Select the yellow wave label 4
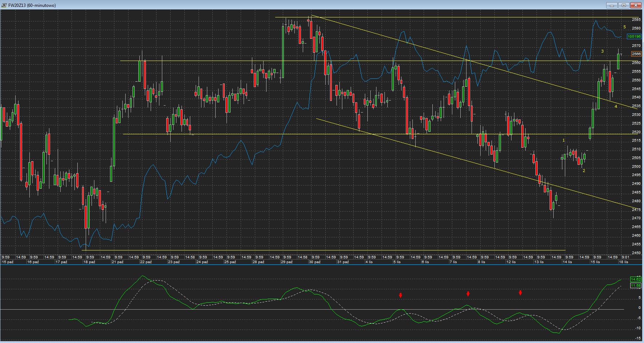Image resolution: width=644 pixels, height=343 pixels. pyautogui.click(x=616, y=107)
